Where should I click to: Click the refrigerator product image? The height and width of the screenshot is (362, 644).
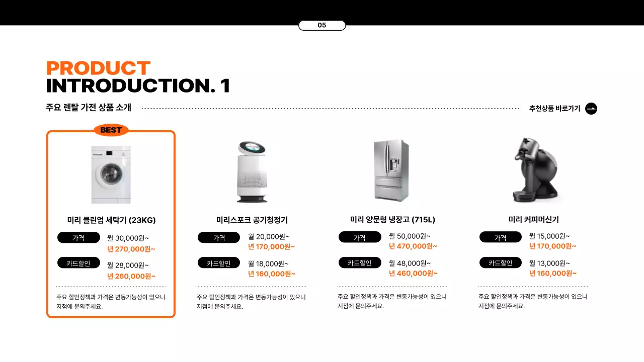(x=391, y=171)
